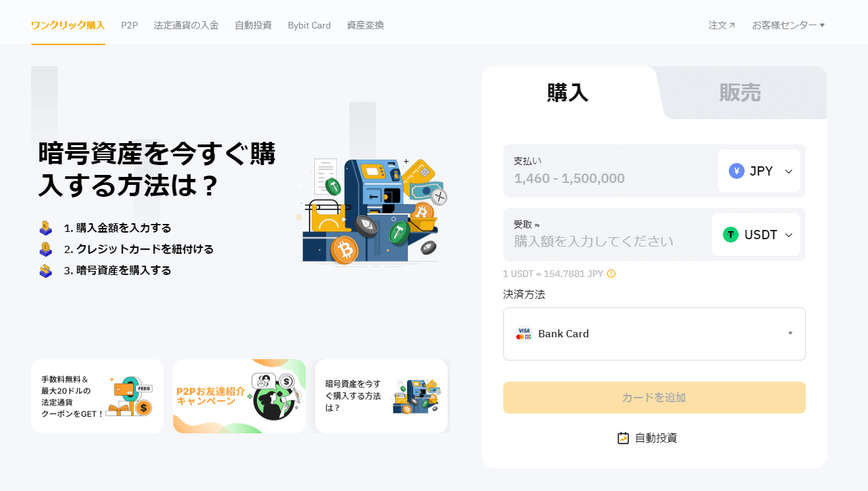Expand the USDT coin selector
868x491 pixels.
coord(756,235)
